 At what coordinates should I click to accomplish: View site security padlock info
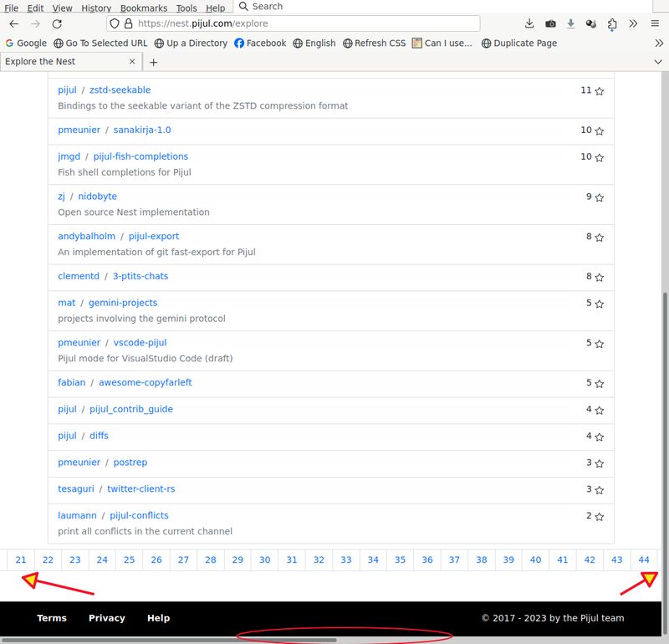[128, 23]
